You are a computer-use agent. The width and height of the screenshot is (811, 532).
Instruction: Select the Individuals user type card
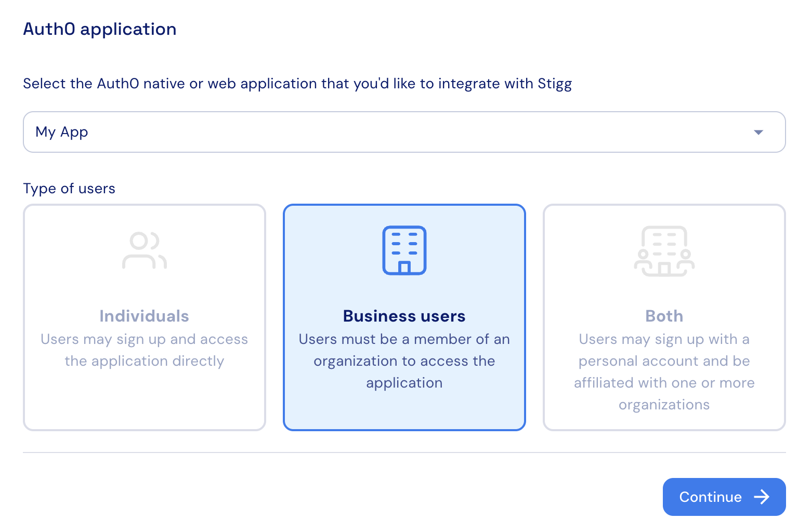point(145,317)
